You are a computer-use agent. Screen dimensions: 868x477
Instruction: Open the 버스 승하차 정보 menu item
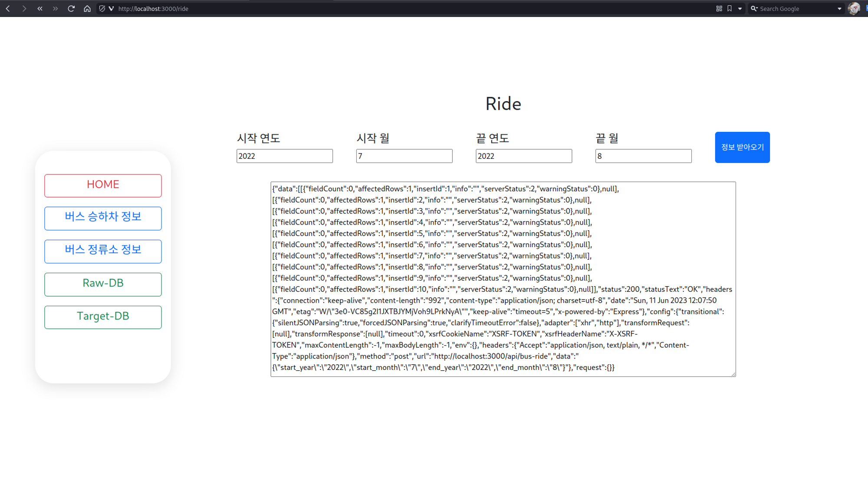coord(103,218)
